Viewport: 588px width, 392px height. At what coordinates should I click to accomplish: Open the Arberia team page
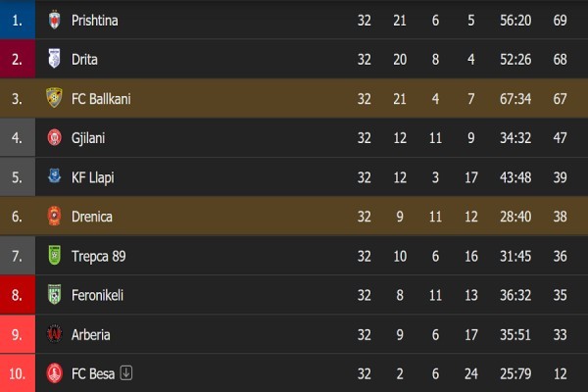(91, 334)
